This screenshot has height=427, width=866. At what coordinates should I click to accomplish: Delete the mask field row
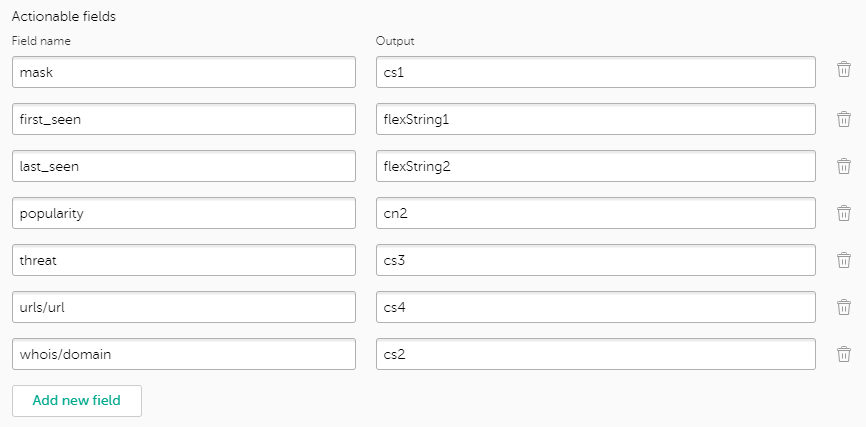844,71
